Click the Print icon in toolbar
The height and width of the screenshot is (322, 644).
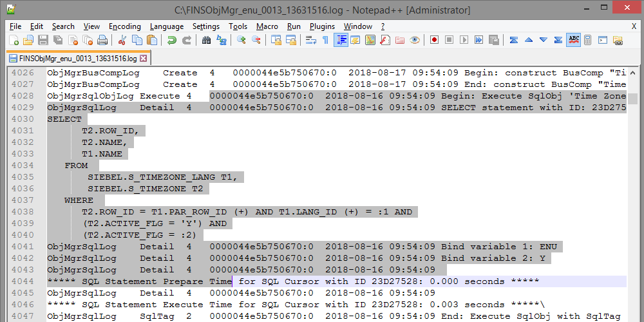point(102,40)
